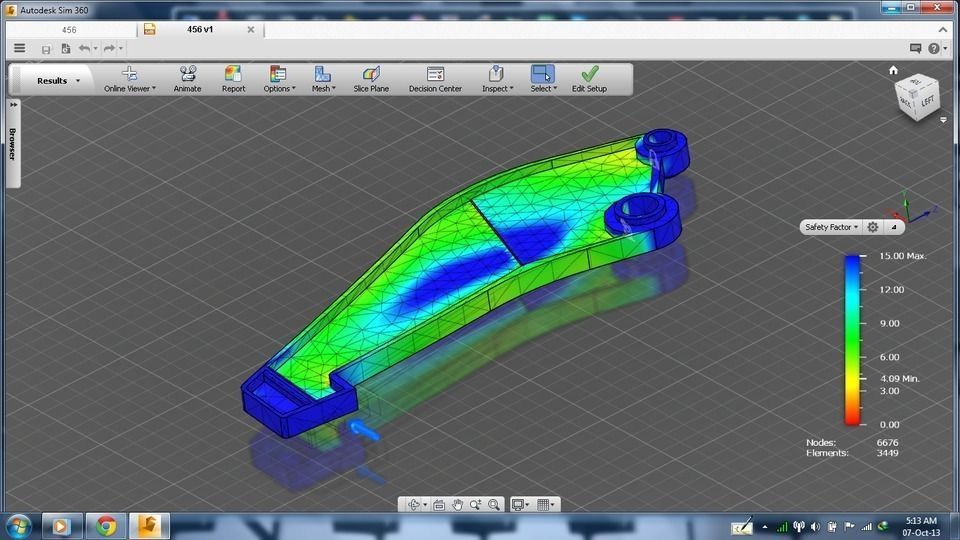
Task: Expand the Browser panel arrows
Action: (x=13, y=105)
